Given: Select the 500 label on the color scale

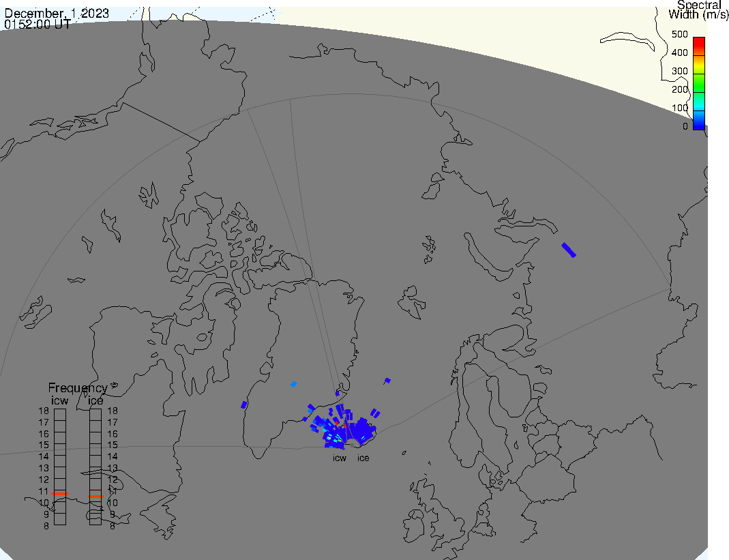Looking at the screenshot, I should pos(679,34).
